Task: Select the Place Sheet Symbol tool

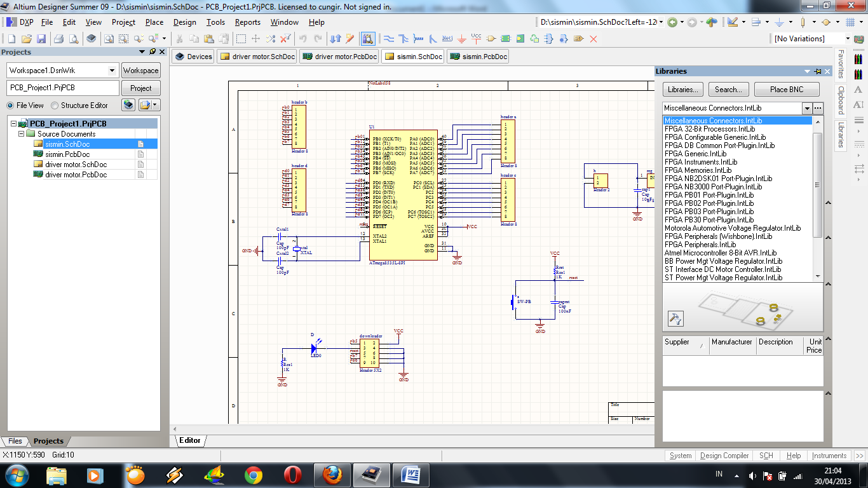Action: point(505,39)
